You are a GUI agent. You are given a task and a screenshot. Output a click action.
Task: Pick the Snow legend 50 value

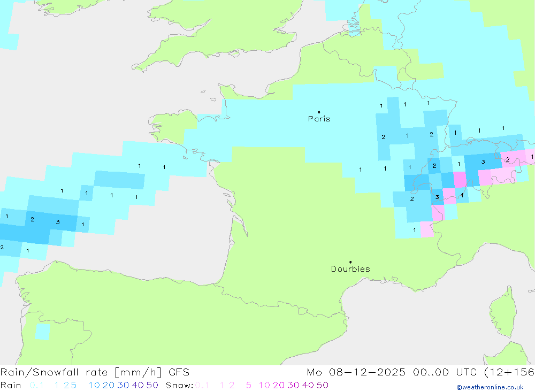[x=323, y=385]
